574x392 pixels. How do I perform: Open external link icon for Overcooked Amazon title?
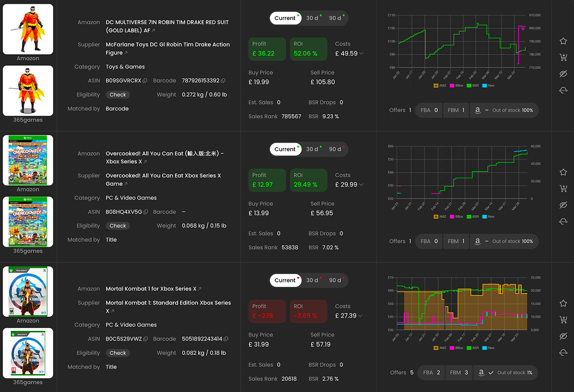coord(146,162)
